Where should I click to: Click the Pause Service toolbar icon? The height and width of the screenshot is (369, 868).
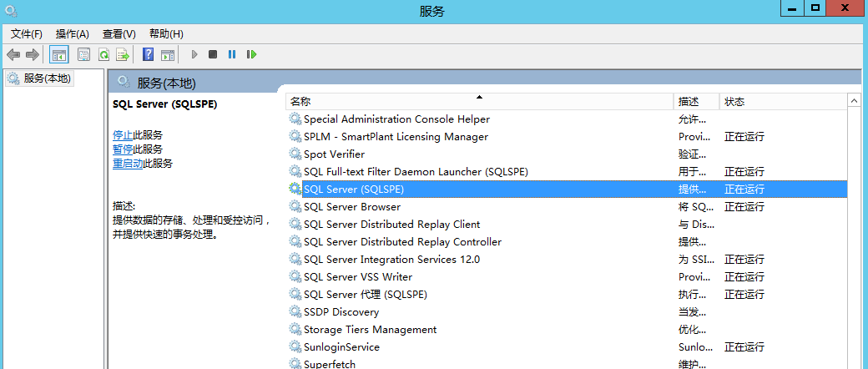(x=232, y=54)
